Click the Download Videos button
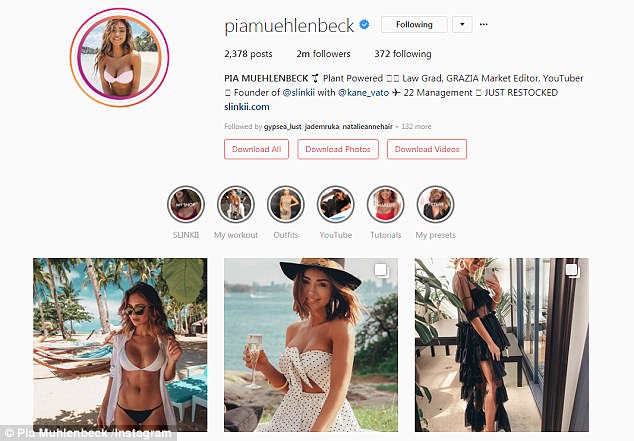 click(427, 149)
